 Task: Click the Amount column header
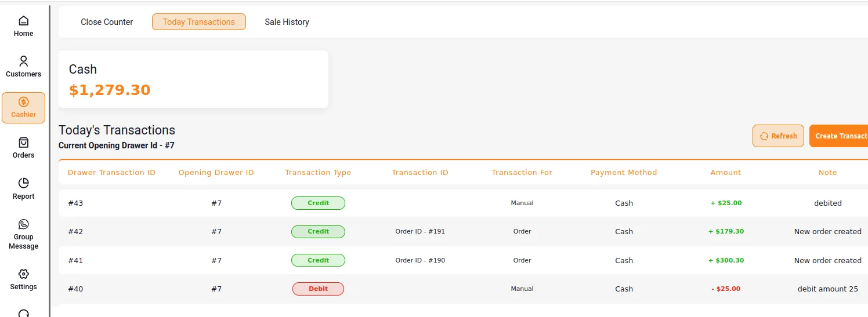click(x=725, y=172)
